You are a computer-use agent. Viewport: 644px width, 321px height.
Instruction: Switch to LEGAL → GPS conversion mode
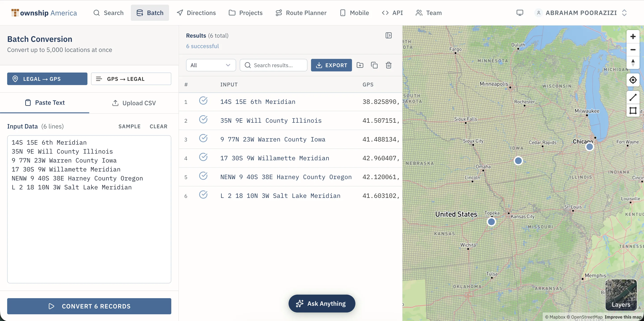[x=47, y=79]
